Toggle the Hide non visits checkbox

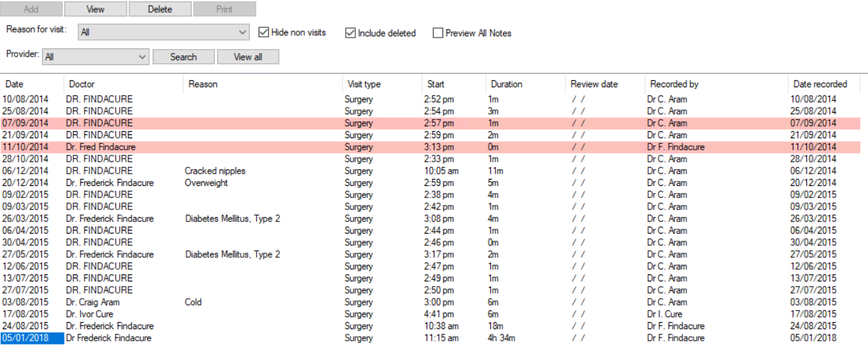(264, 32)
